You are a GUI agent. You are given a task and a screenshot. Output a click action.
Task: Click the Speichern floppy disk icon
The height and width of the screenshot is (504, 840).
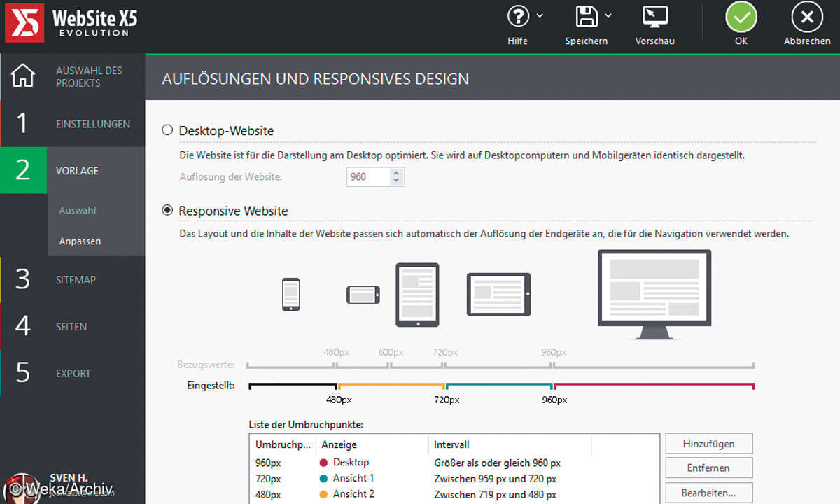[587, 16]
